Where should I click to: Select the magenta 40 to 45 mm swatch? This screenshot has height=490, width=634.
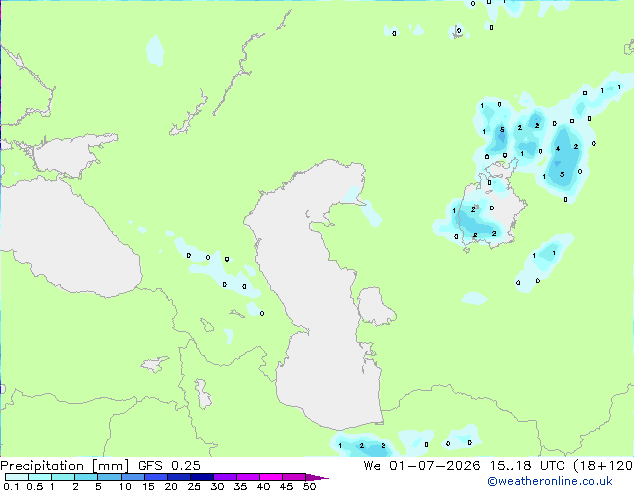[x=271, y=477]
